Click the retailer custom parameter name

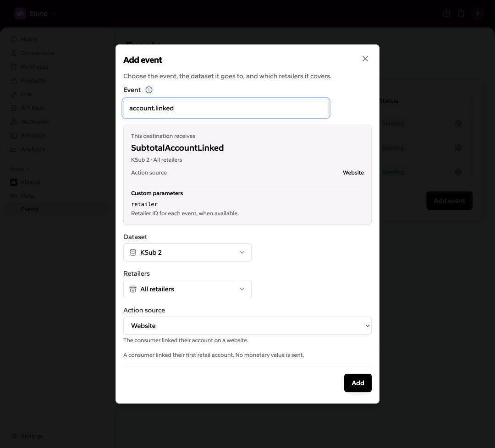click(144, 204)
